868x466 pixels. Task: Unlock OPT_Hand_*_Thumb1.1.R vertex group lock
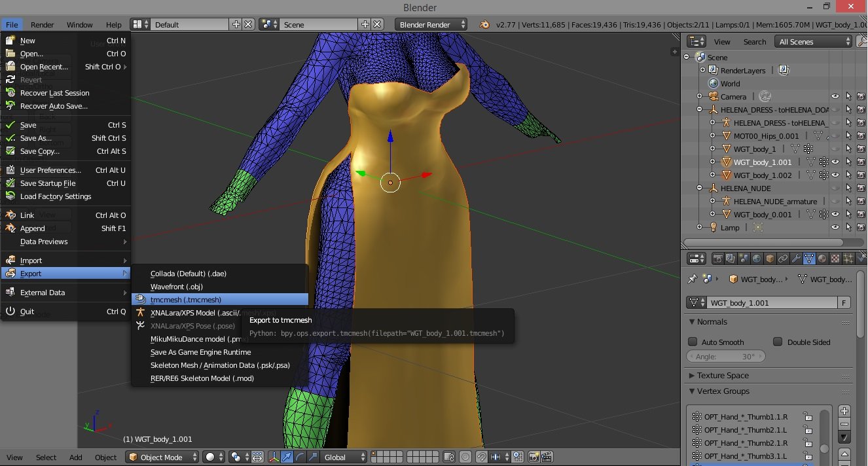pyautogui.click(x=808, y=417)
